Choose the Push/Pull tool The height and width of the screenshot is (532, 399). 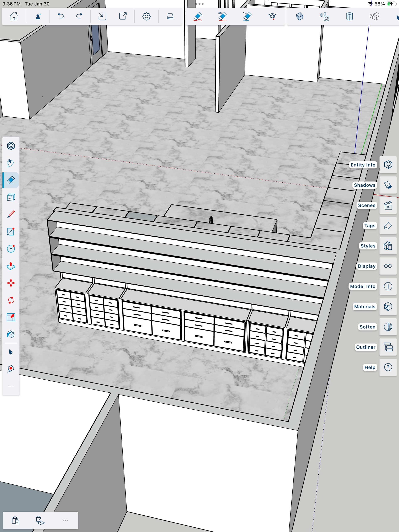click(11, 266)
